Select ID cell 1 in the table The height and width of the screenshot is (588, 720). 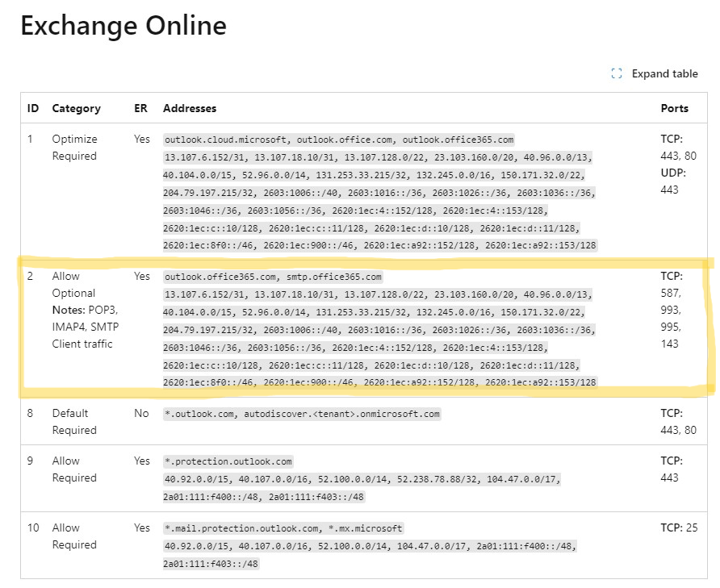30,139
